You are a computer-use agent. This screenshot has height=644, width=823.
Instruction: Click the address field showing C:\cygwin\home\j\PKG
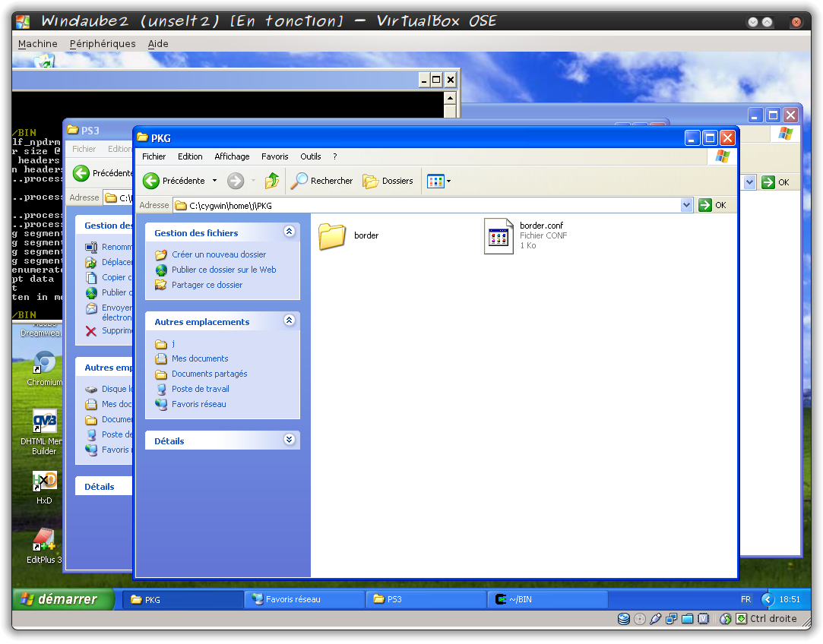click(x=426, y=205)
